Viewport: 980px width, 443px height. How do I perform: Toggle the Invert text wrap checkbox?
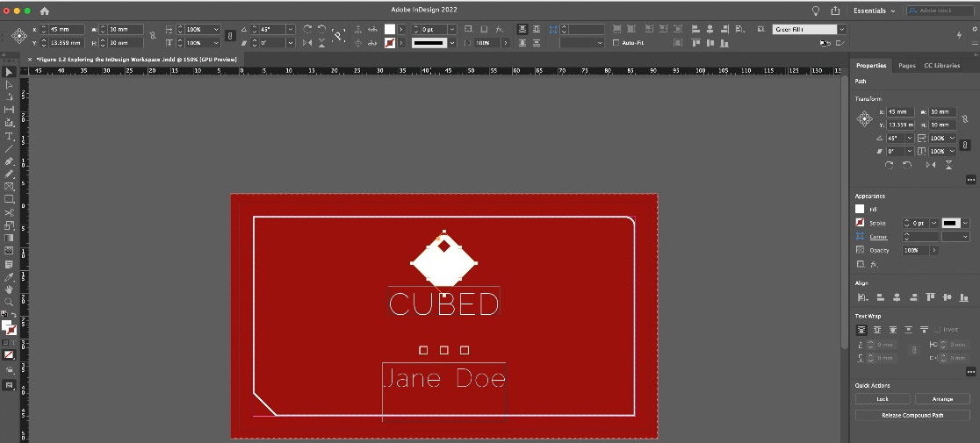938,330
